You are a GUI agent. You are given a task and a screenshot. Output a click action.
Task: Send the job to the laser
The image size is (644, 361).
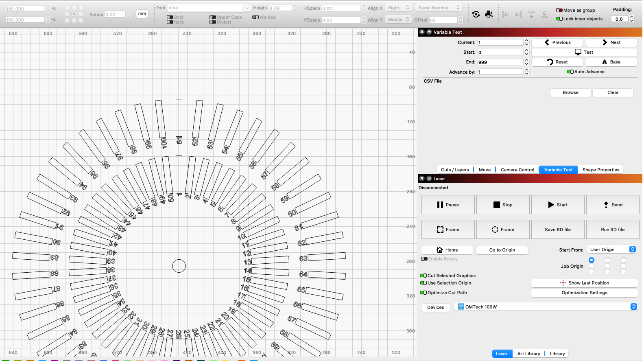click(612, 205)
